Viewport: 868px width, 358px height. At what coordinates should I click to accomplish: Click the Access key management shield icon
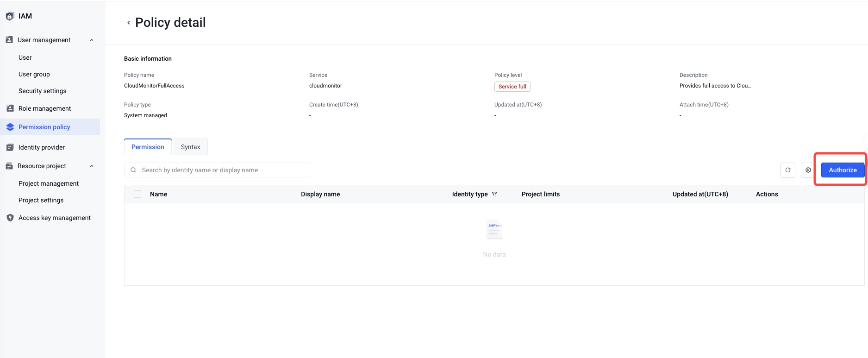10,218
